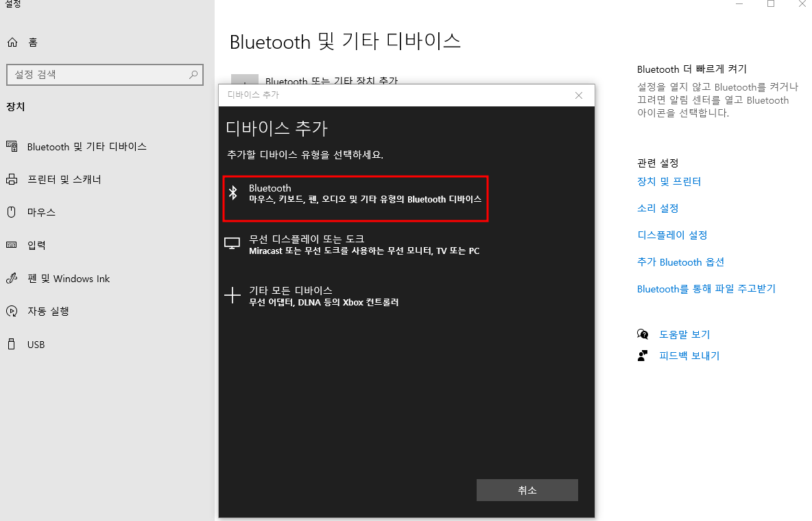Select 자동 실행 in the sidebar
The width and height of the screenshot is (812, 521).
(x=48, y=311)
